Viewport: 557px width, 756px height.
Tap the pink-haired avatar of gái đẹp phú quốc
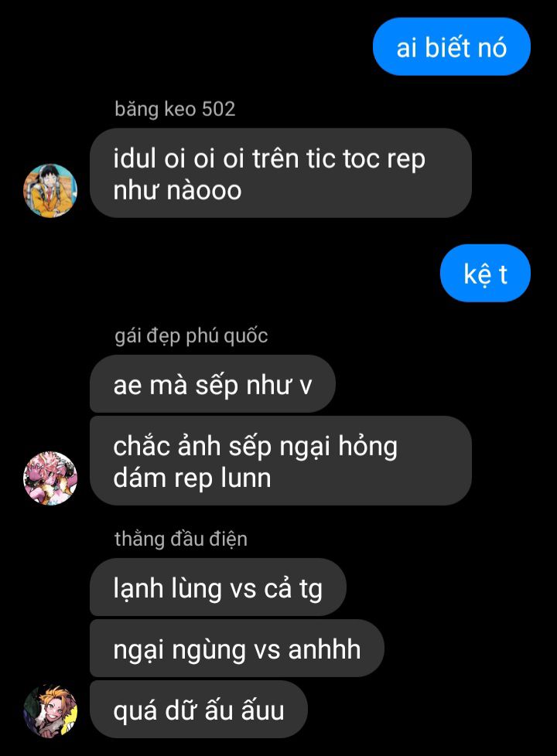point(50,478)
